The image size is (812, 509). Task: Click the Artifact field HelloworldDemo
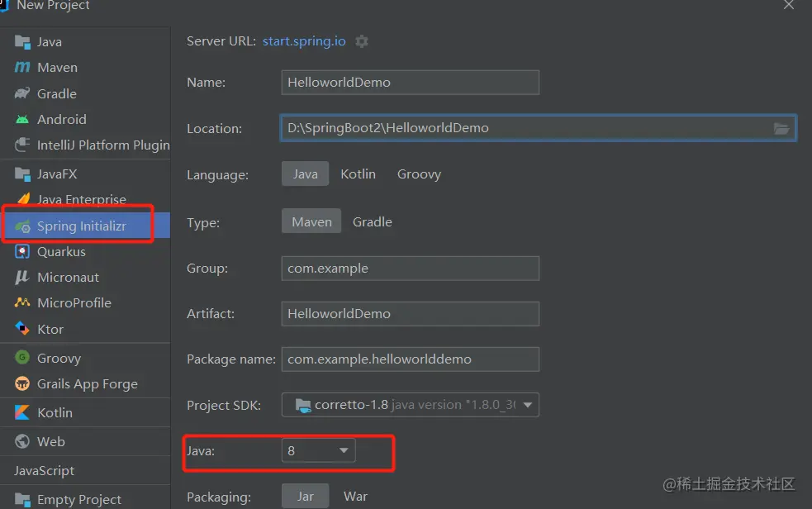pyautogui.click(x=411, y=314)
